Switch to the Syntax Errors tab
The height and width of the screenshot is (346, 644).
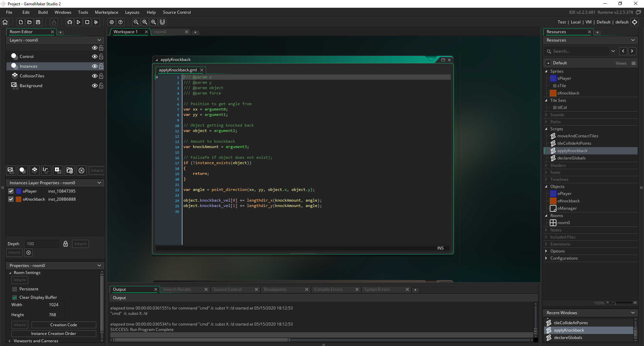377,289
